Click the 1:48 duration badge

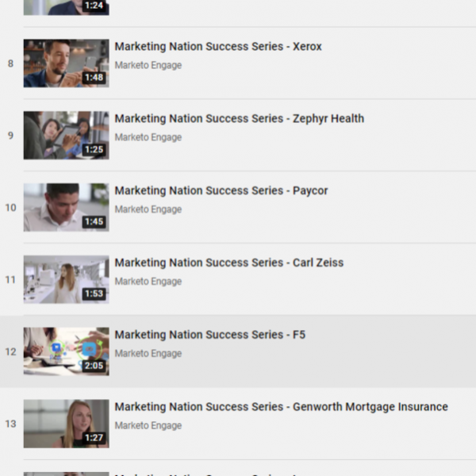click(x=94, y=78)
